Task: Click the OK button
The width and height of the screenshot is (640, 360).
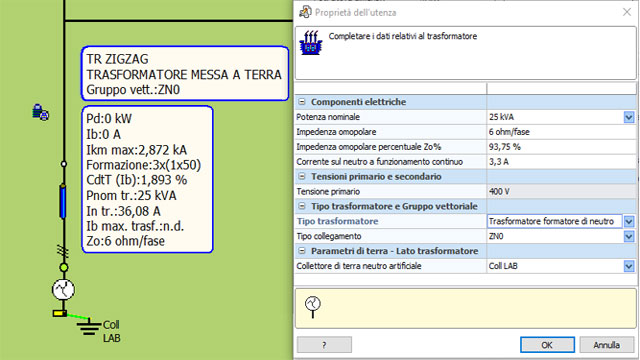Action: pos(547,345)
